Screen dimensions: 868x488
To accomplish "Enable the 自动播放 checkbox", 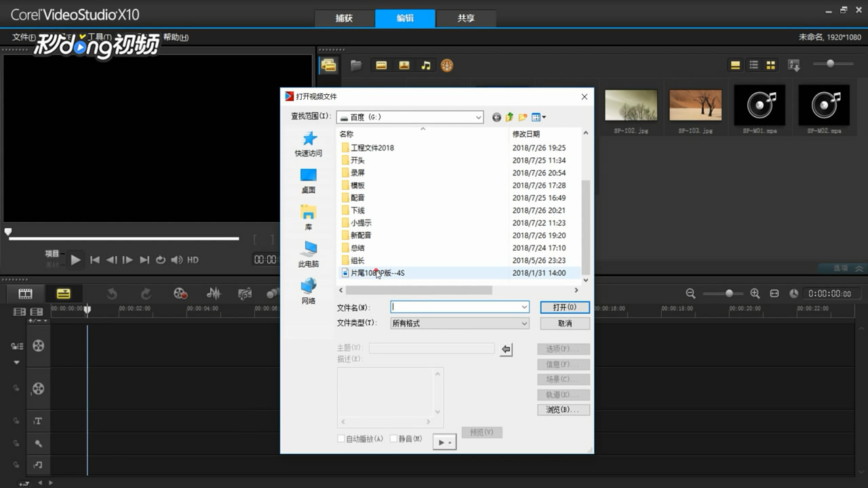I will coord(340,439).
